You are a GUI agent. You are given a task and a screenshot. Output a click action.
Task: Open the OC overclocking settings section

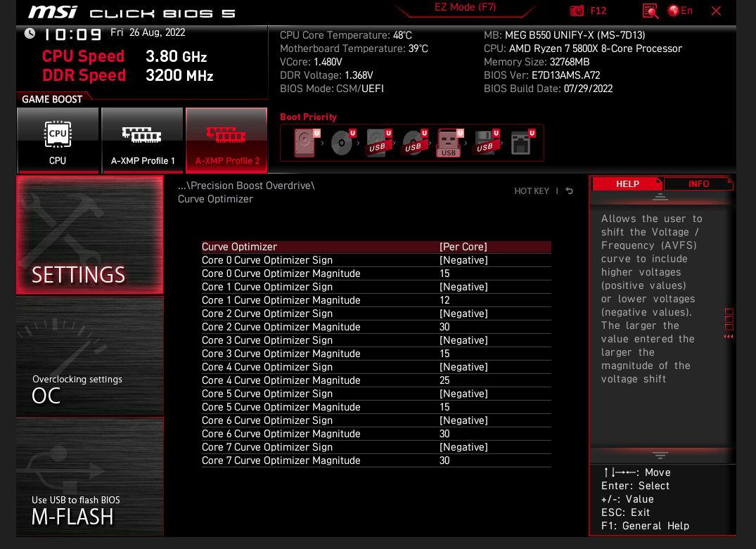90,356
